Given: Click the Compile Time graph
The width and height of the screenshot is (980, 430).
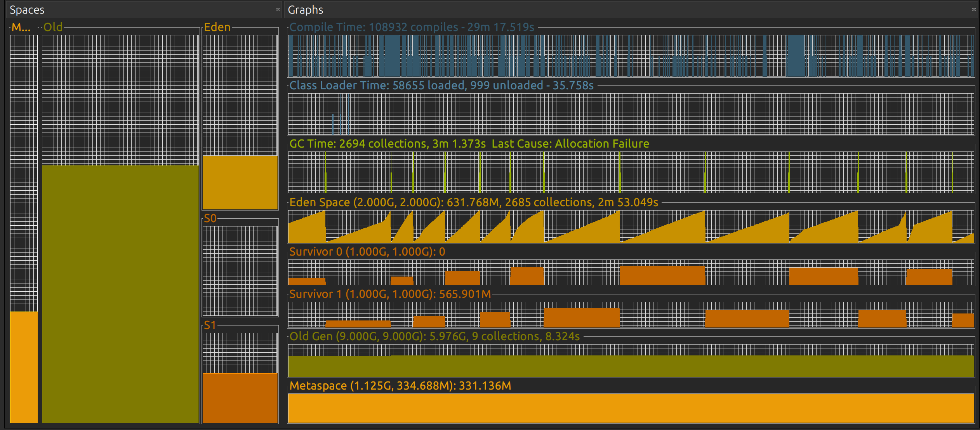Looking at the screenshot, I should point(631,56).
